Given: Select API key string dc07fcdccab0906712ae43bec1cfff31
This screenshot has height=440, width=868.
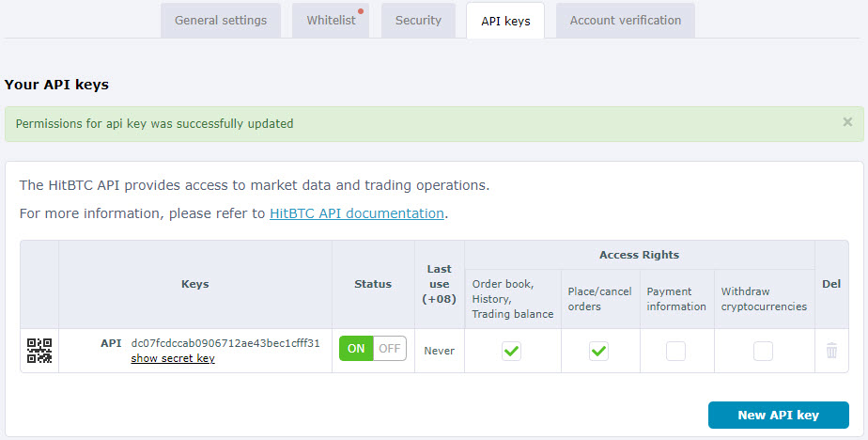Looking at the screenshot, I should click(225, 343).
